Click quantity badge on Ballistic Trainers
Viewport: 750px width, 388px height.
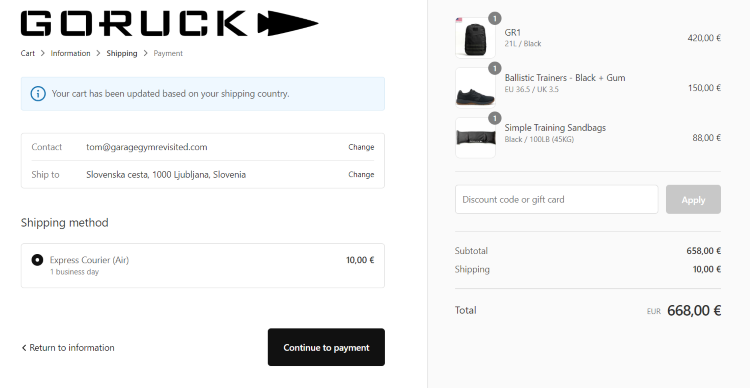point(495,68)
